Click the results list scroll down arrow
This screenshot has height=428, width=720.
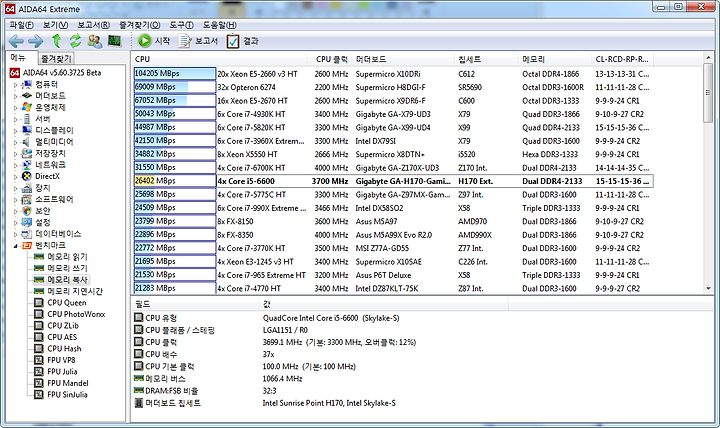pyautogui.click(x=709, y=288)
